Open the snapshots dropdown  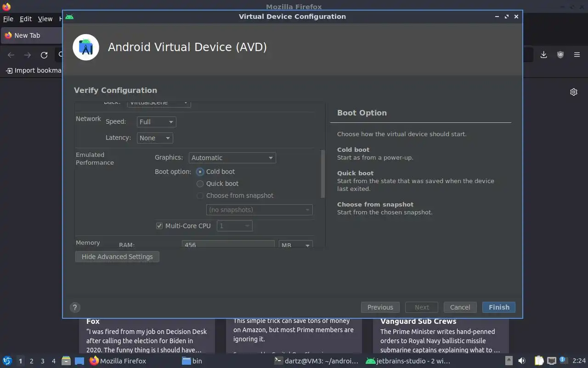pos(260,210)
